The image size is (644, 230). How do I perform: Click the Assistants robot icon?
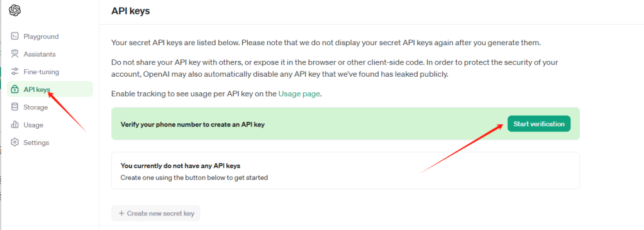pos(15,54)
